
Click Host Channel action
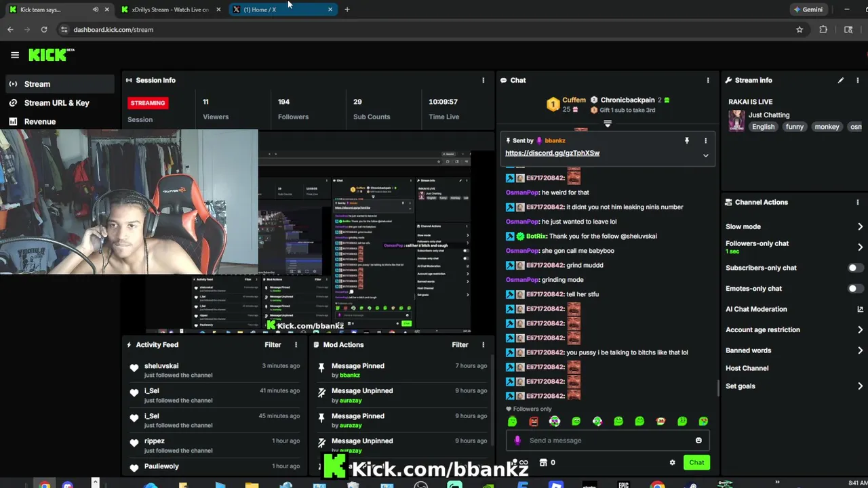(747, 368)
